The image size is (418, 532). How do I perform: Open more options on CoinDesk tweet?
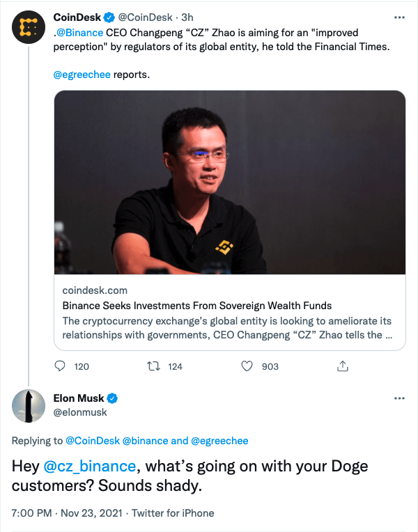(x=399, y=17)
